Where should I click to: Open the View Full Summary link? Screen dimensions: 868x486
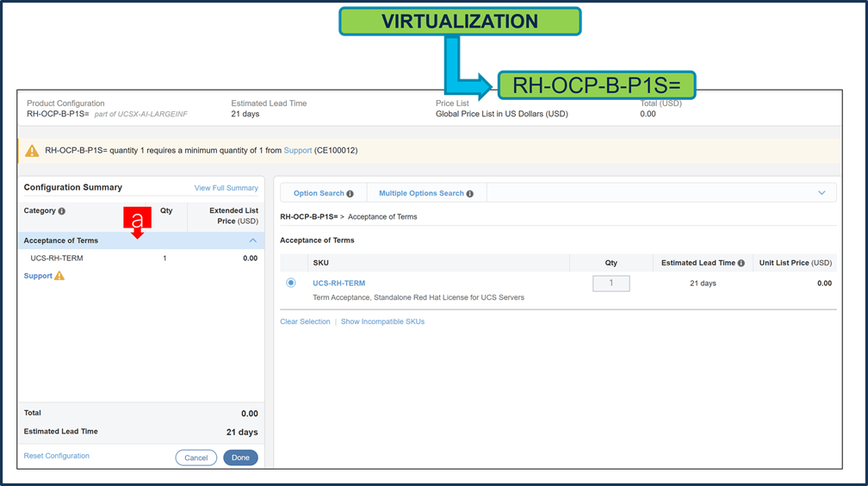tap(226, 188)
